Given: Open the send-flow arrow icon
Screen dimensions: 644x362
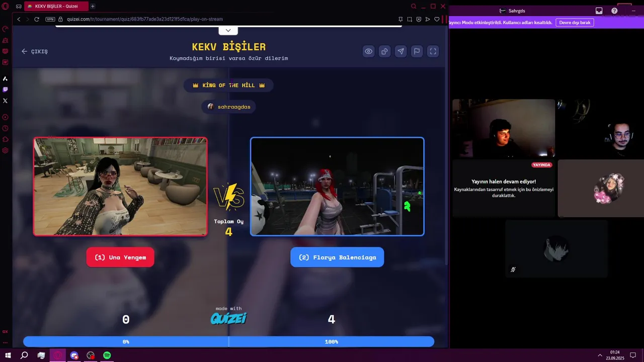Looking at the screenshot, I should tap(428, 19).
